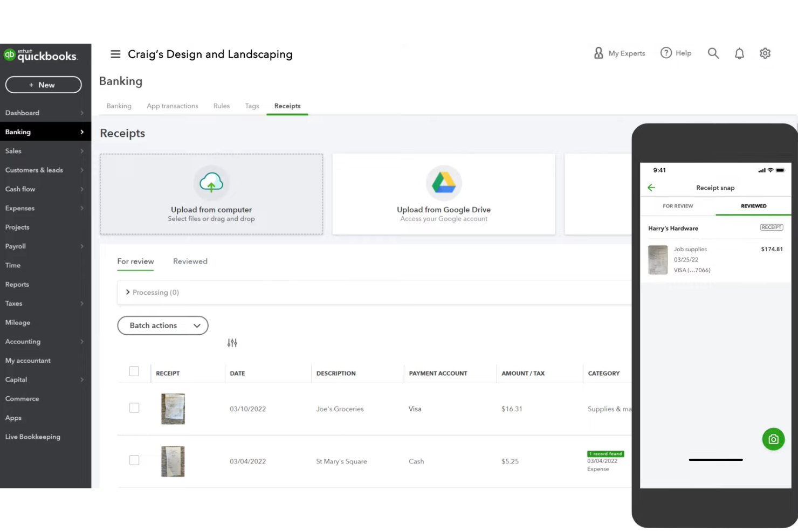798x532 pixels.
Task: Switch to the Reviewed tab
Action: (x=190, y=261)
